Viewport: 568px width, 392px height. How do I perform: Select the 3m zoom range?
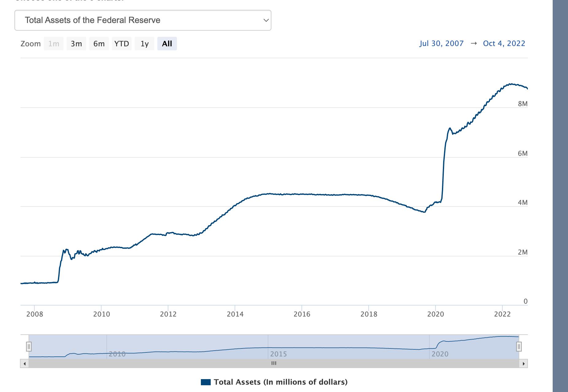(x=76, y=44)
